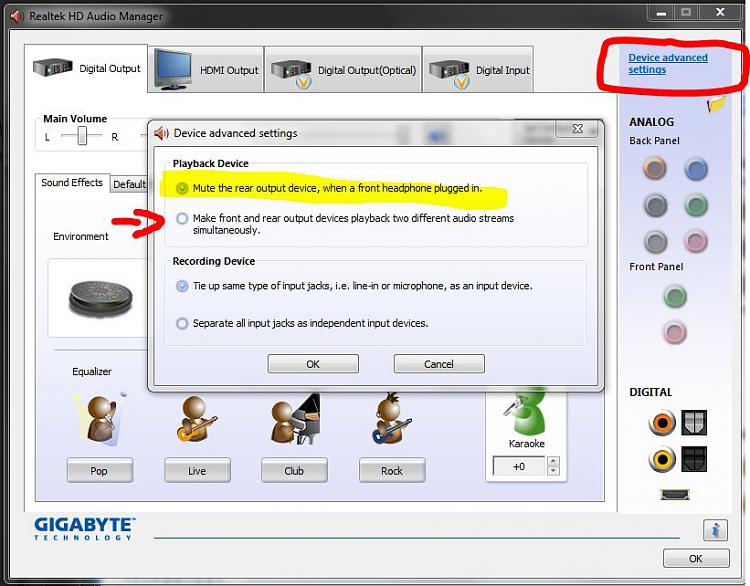Screen dimensions: 750x586
Task: Click the upper optical digital connector
Action: click(x=694, y=423)
